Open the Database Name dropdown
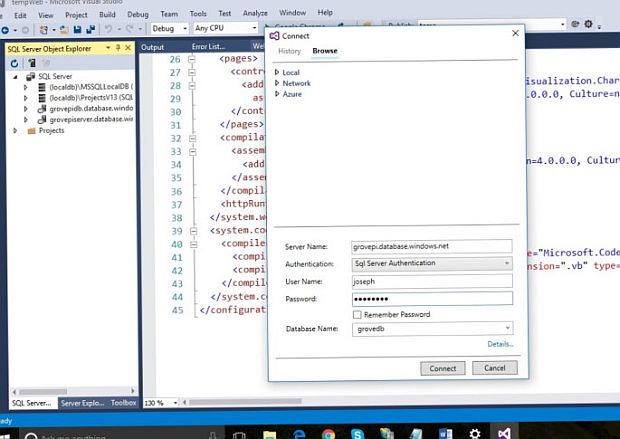620x439 pixels. pyautogui.click(x=507, y=328)
